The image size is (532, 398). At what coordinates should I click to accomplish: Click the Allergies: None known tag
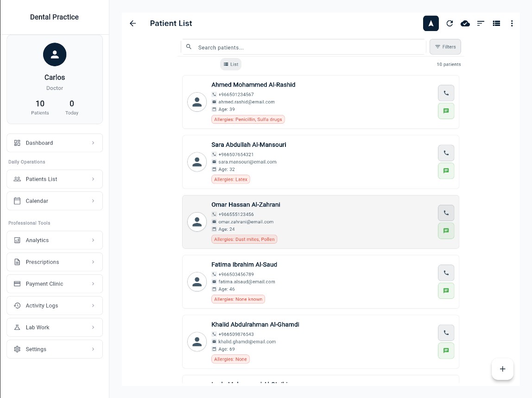pyautogui.click(x=238, y=299)
